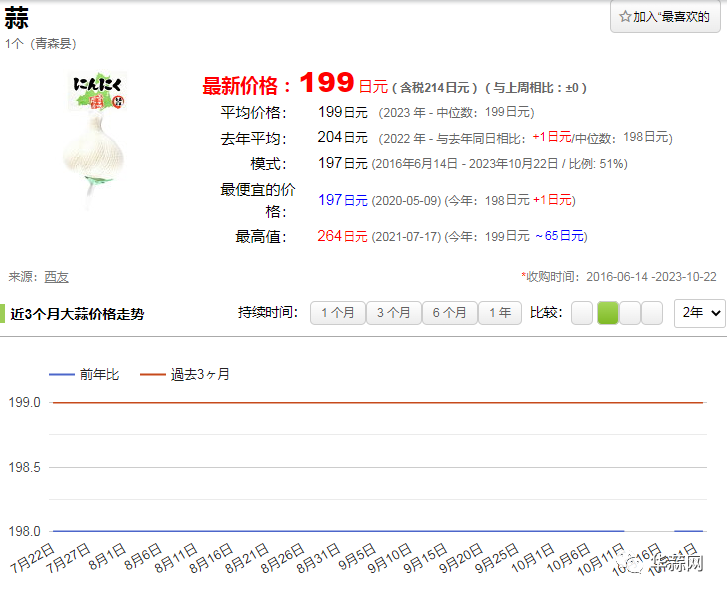Click the 蒜 product title
Screen dimensions: 727x595
pos(16,18)
